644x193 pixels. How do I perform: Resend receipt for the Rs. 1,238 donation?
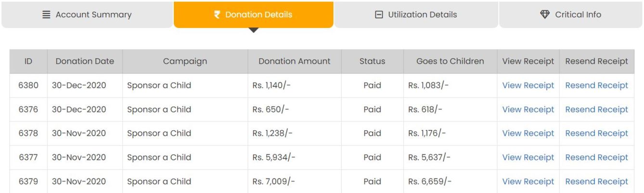(596, 133)
